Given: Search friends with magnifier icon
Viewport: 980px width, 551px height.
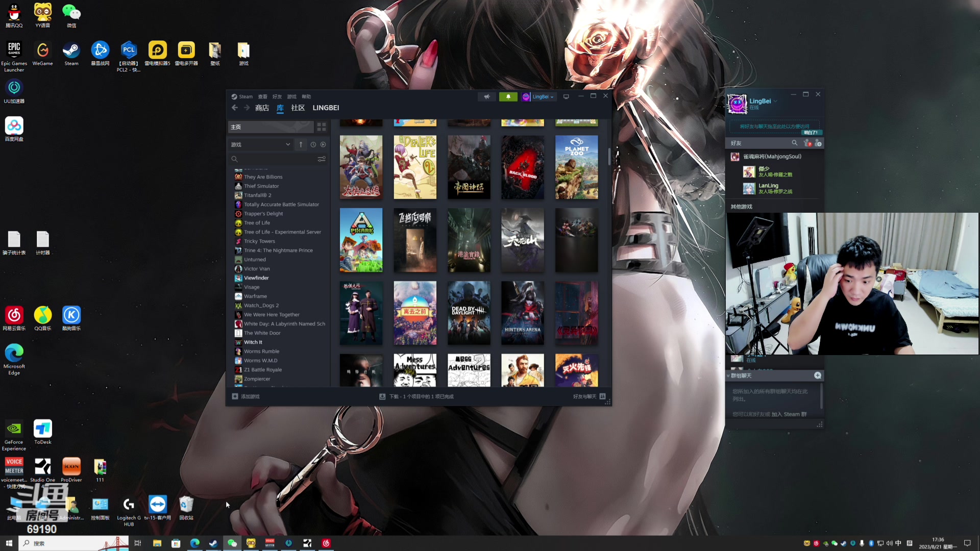Looking at the screenshot, I should 794,143.
